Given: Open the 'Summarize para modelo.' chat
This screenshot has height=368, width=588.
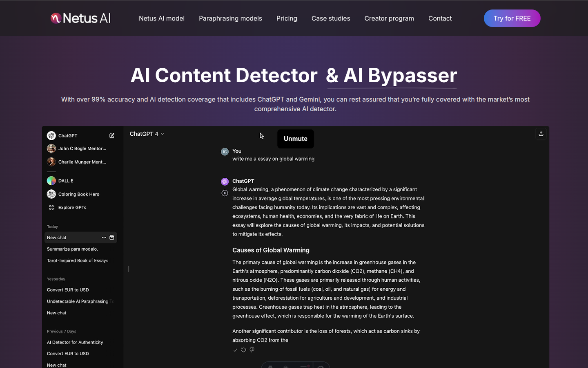Looking at the screenshot, I should tap(72, 249).
